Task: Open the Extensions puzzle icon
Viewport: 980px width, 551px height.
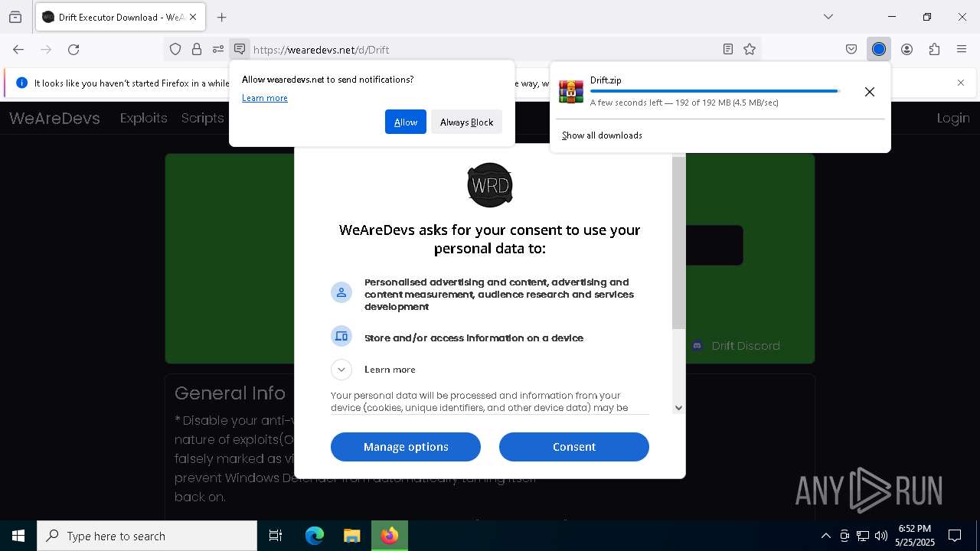Action: pos(934,49)
